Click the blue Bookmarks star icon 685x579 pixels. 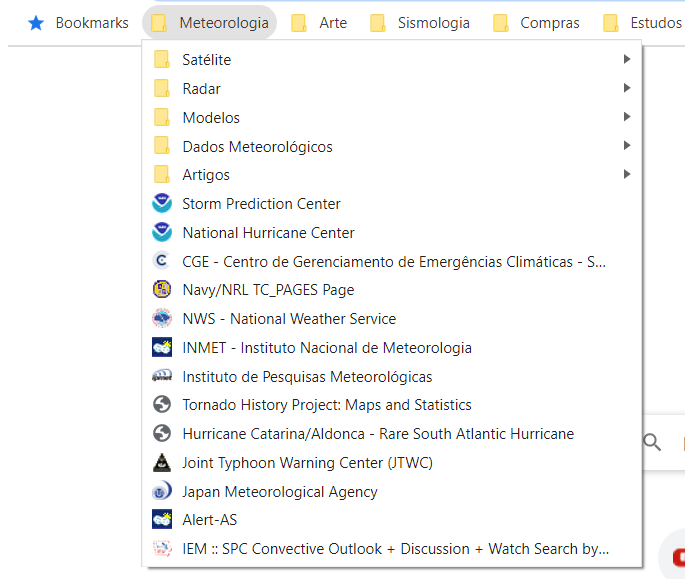36,23
